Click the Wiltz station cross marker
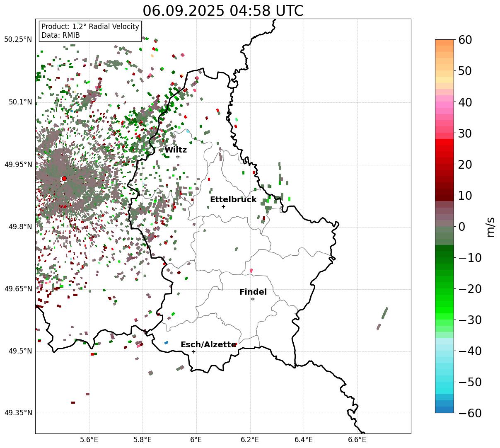 pyautogui.click(x=178, y=157)
